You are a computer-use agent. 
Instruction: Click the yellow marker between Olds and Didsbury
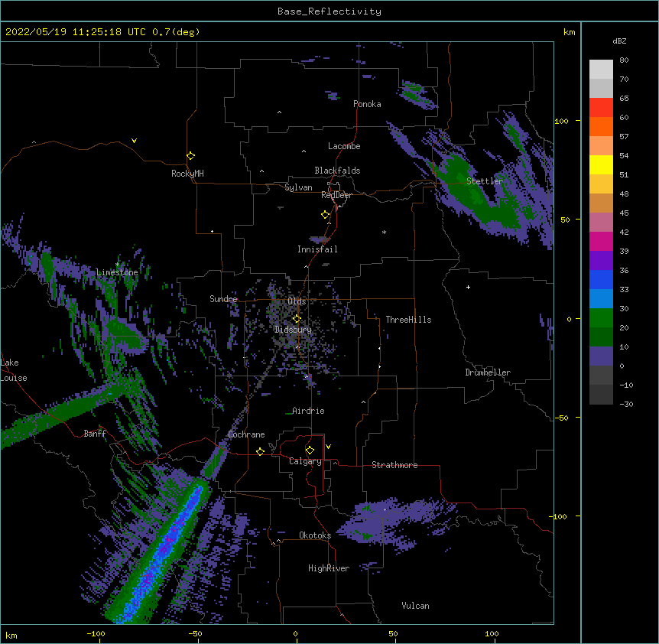click(x=297, y=319)
